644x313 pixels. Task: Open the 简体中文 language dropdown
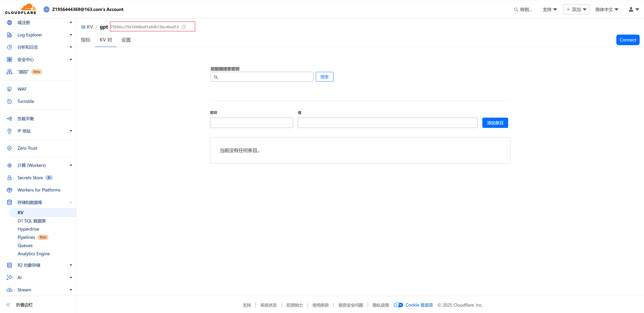pyautogui.click(x=607, y=9)
